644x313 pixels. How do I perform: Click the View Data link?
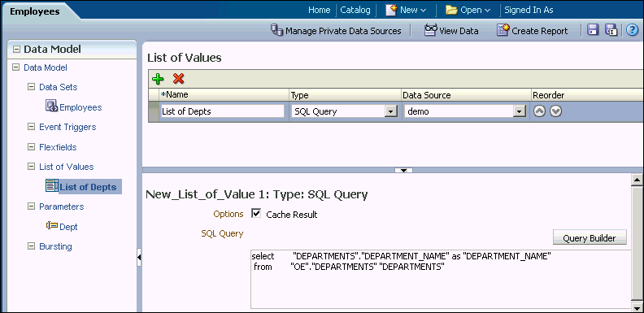pyautogui.click(x=459, y=31)
